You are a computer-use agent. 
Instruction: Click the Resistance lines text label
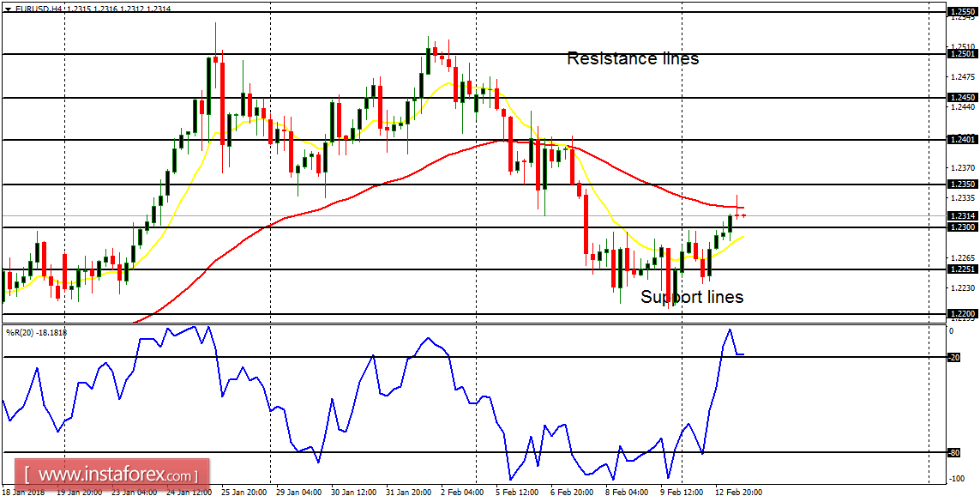[x=633, y=58]
